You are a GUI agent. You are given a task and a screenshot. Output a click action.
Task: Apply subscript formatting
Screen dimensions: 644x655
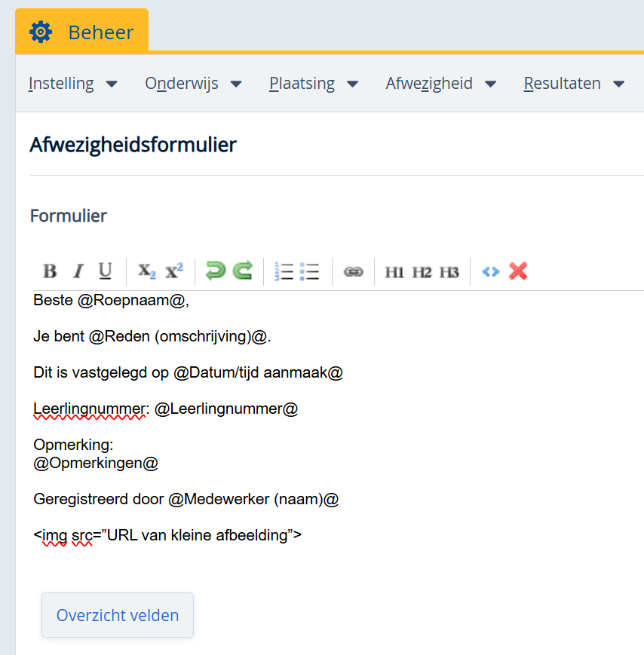pos(146,271)
